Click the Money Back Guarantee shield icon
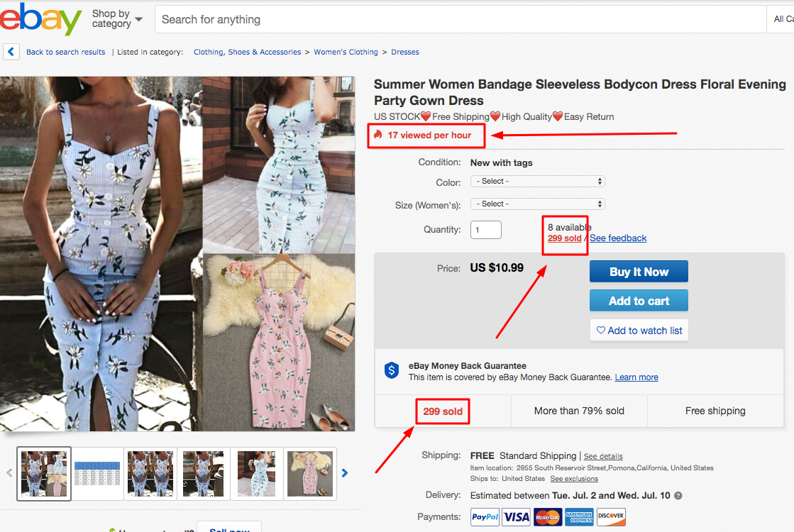The image size is (794, 532). tap(392, 370)
